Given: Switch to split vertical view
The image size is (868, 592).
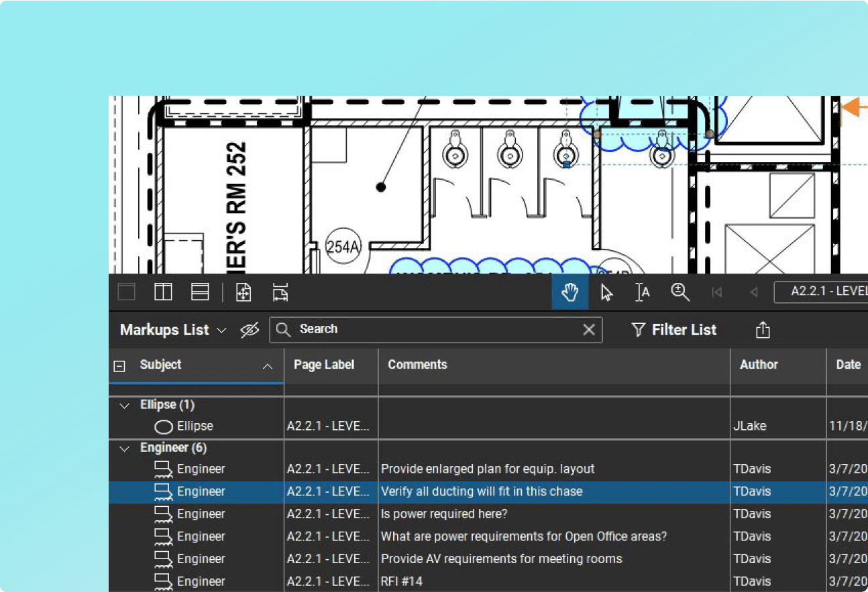Looking at the screenshot, I should tap(163, 292).
